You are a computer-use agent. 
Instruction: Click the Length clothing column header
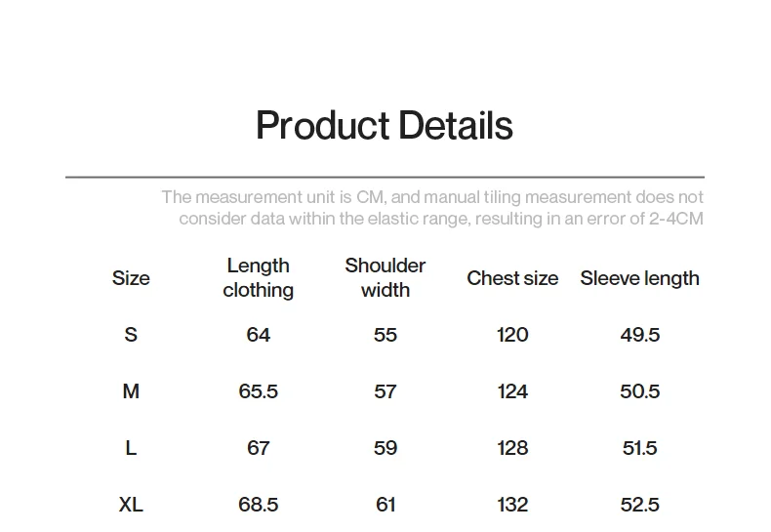259,278
